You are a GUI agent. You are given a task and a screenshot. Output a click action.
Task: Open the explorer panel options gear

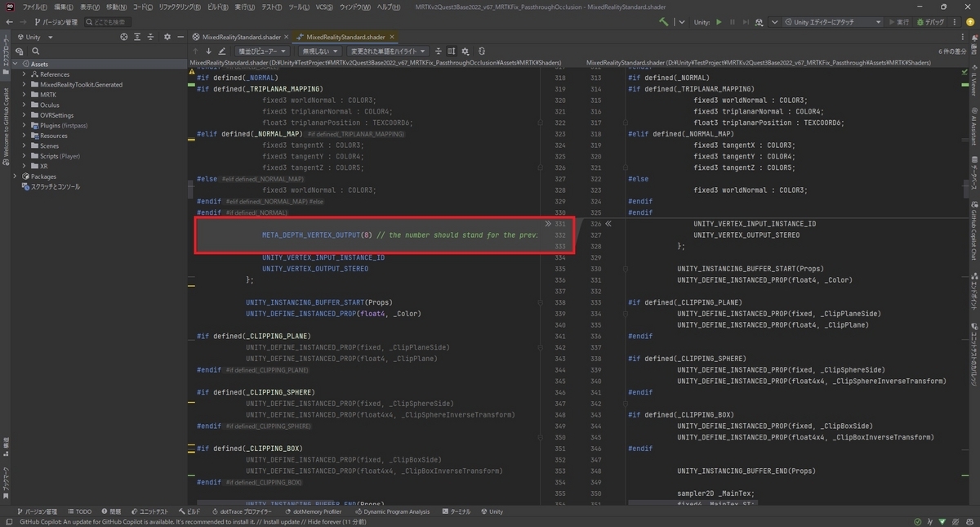[x=167, y=37]
